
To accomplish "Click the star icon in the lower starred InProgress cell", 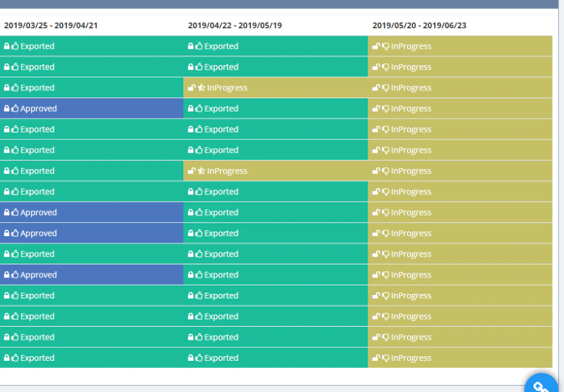I will (202, 170).
